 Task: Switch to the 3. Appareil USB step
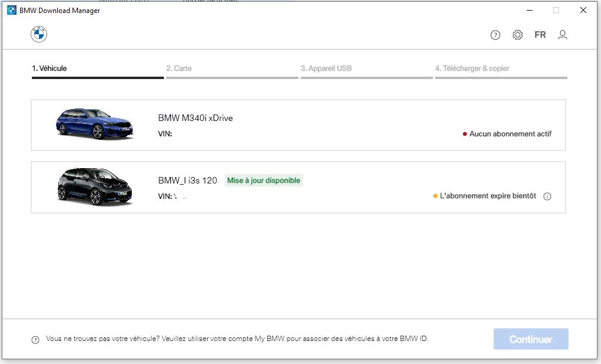coord(326,68)
